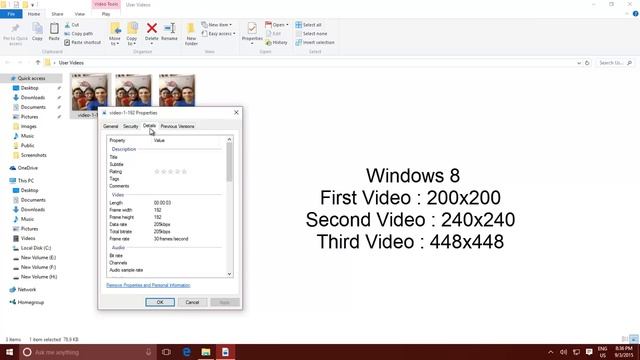Image resolution: width=640 pixels, height=360 pixels.
Task: Launch Edge from the taskbar
Action: tap(187, 352)
